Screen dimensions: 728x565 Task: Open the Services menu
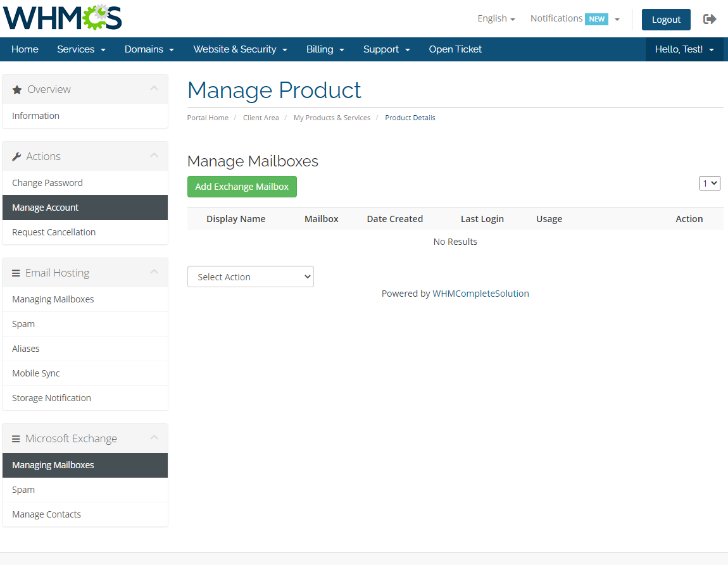[x=81, y=49]
